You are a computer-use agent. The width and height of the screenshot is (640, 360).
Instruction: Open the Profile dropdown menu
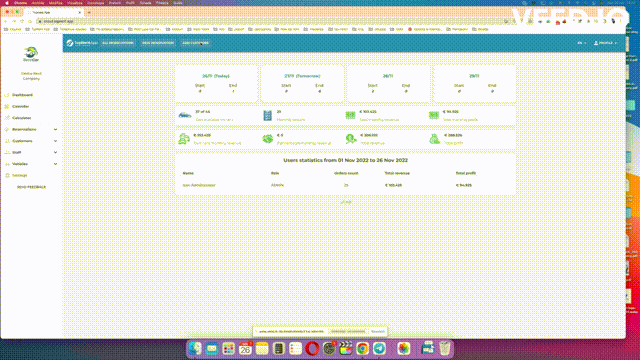[605, 43]
